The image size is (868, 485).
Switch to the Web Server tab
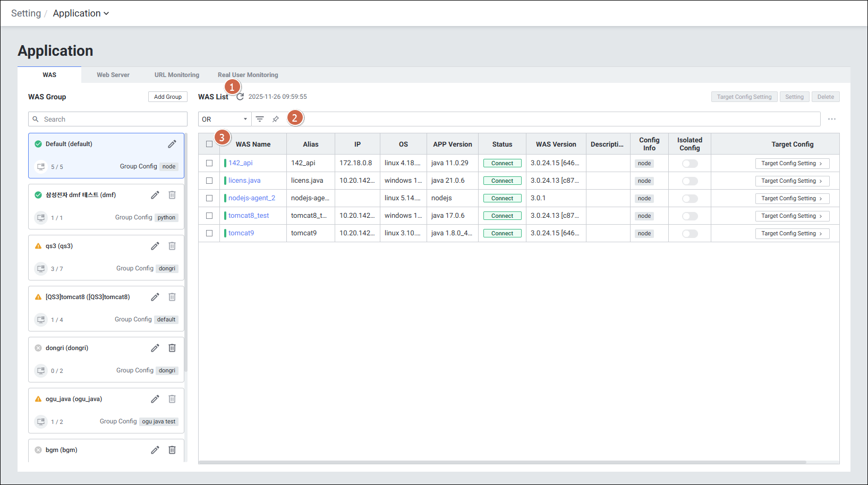coord(113,75)
